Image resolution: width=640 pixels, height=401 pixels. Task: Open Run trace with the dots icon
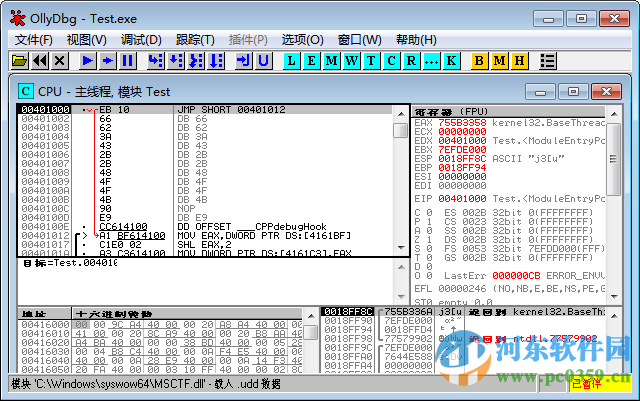pos(431,61)
